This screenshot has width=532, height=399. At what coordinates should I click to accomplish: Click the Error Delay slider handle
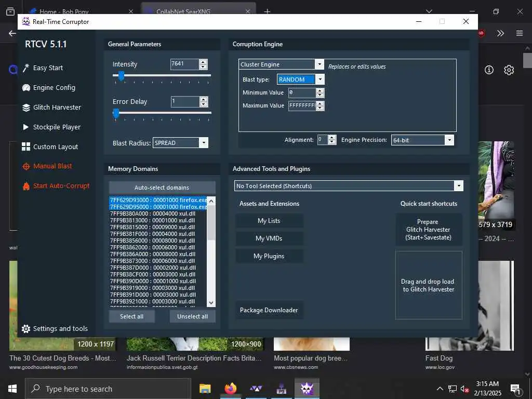point(116,113)
